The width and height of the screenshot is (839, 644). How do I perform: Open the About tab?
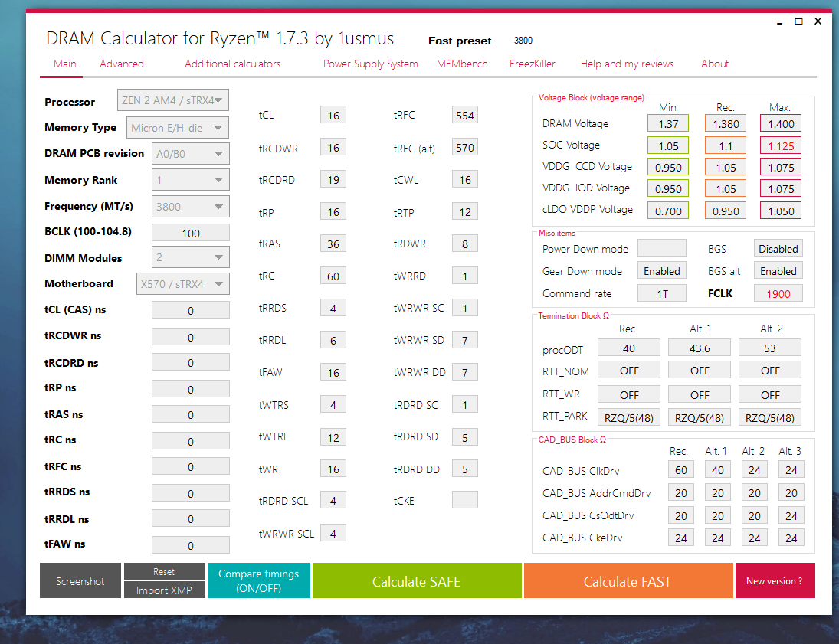pyautogui.click(x=714, y=64)
